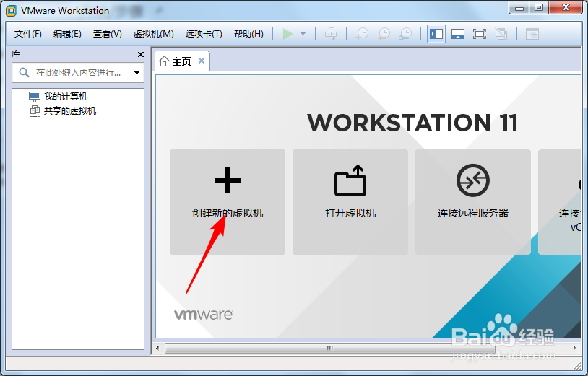Click the magnifier icon in library search
The height and width of the screenshot is (376, 588).
point(24,72)
